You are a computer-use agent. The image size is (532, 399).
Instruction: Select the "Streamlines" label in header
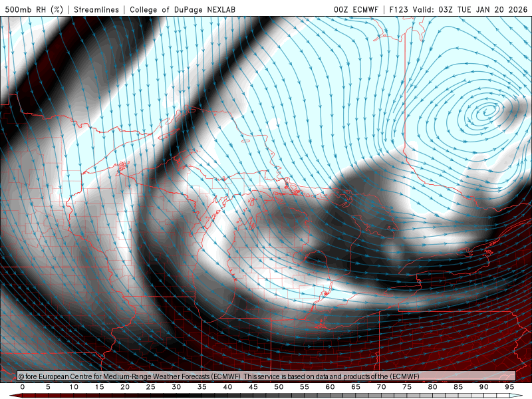point(96,9)
